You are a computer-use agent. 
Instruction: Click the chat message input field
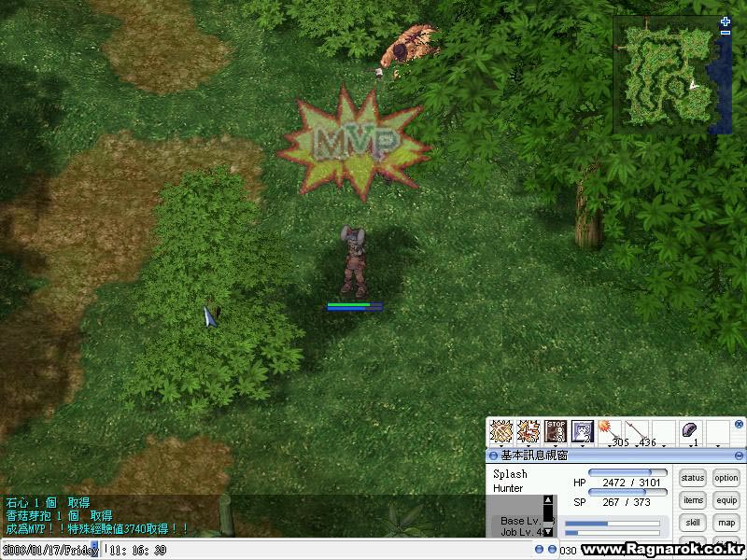tap(317, 550)
